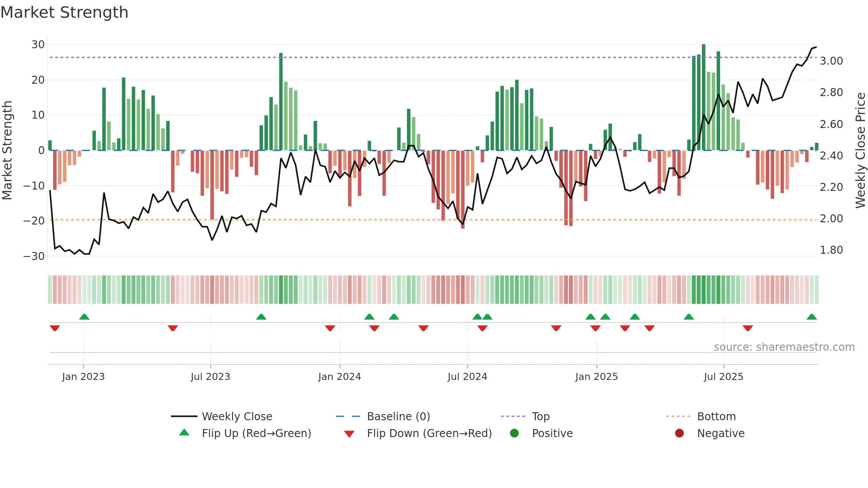Click the Market Strength chart title
Screen dimensions: 868x488
[65, 12]
